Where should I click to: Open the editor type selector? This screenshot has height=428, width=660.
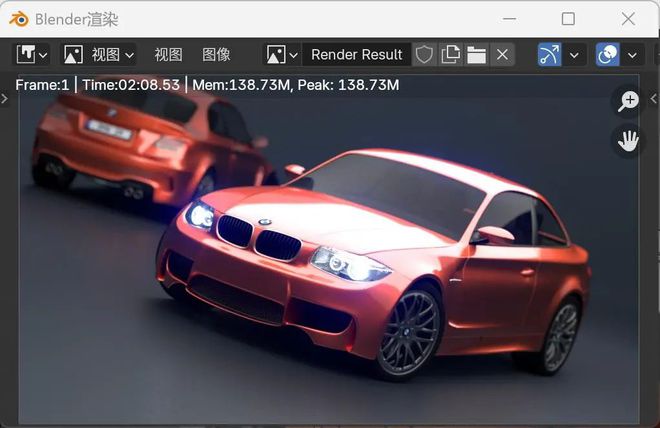[32, 55]
